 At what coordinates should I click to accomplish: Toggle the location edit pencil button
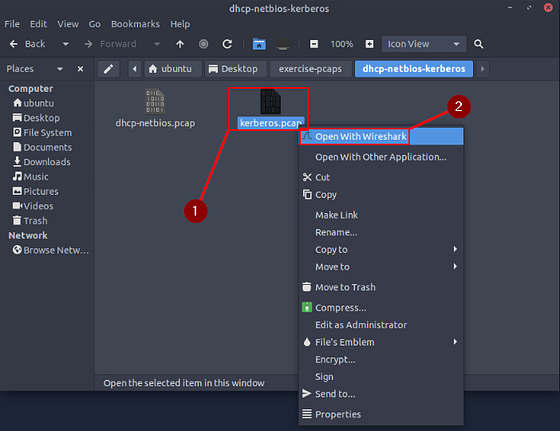point(109,69)
